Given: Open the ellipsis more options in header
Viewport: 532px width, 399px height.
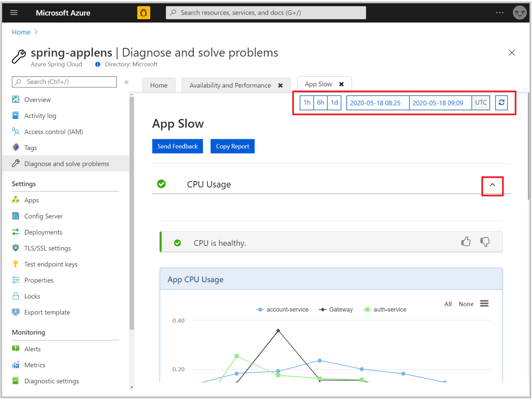Looking at the screenshot, I should pos(499,13).
